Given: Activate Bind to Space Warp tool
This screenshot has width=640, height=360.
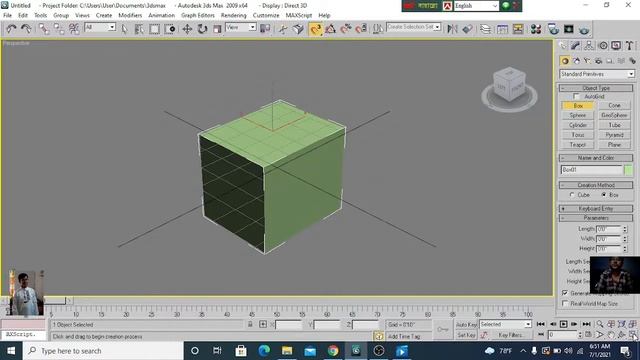Looking at the screenshot, I should (x=74, y=29).
